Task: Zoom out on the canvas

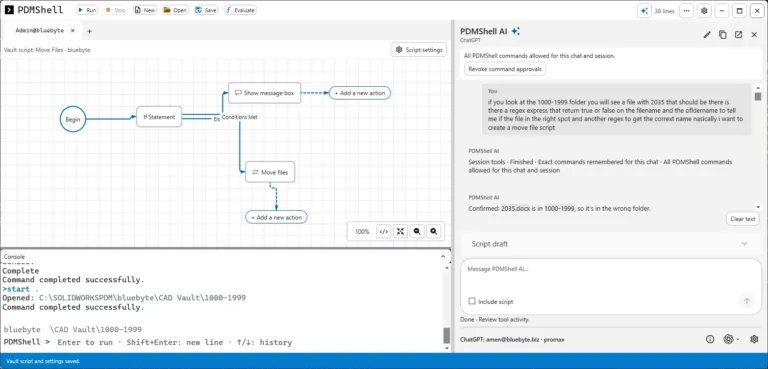Action: point(417,232)
